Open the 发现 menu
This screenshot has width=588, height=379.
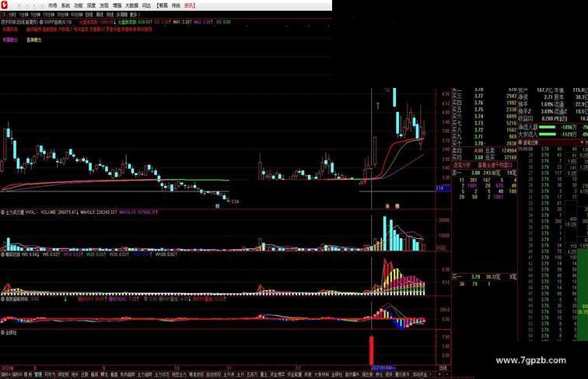104,5
